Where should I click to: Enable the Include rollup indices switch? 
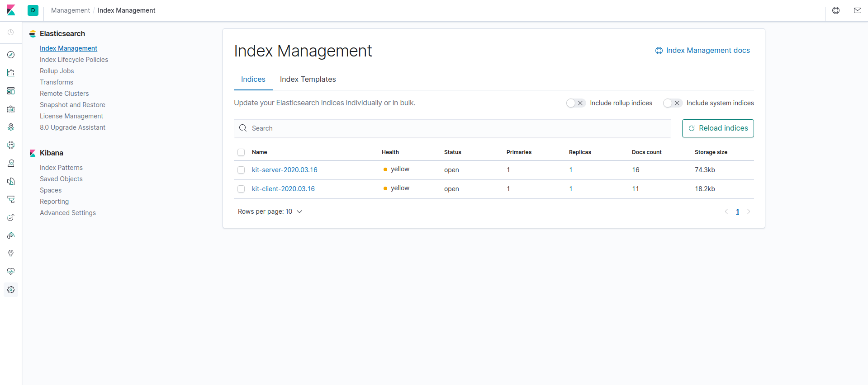pos(575,103)
